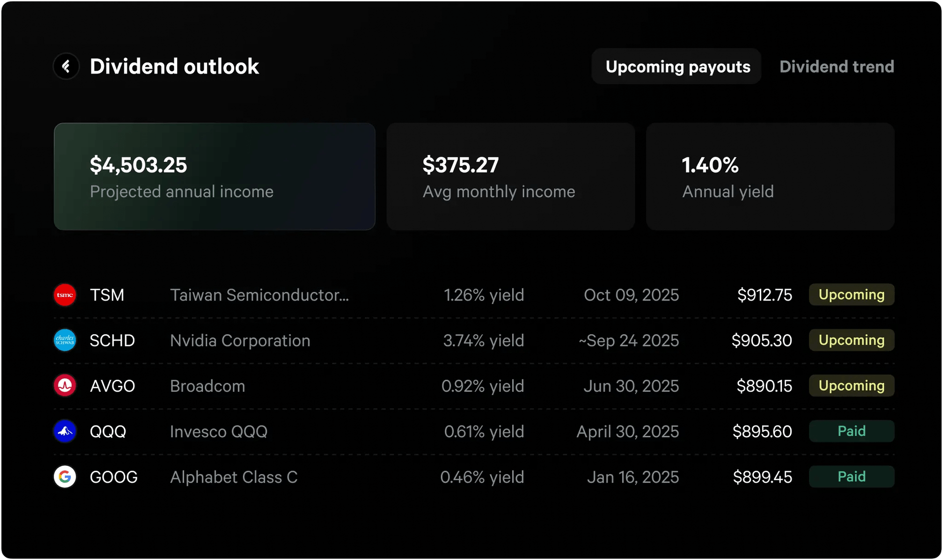Screen dimensions: 943x560
Task: Click the Paid badge on GOOG row
Action: click(x=851, y=477)
